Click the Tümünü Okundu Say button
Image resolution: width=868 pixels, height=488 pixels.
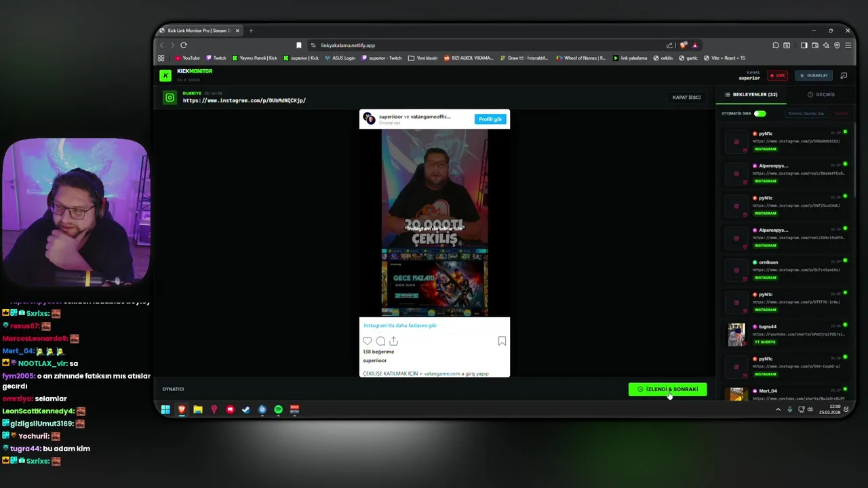point(806,113)
